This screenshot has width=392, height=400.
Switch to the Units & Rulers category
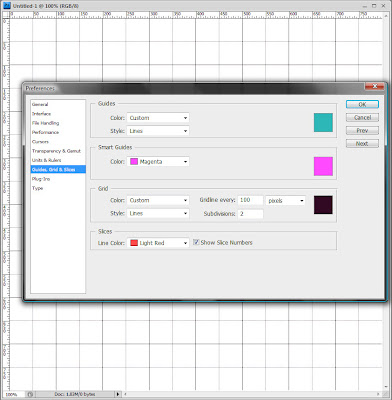(46, 160)
